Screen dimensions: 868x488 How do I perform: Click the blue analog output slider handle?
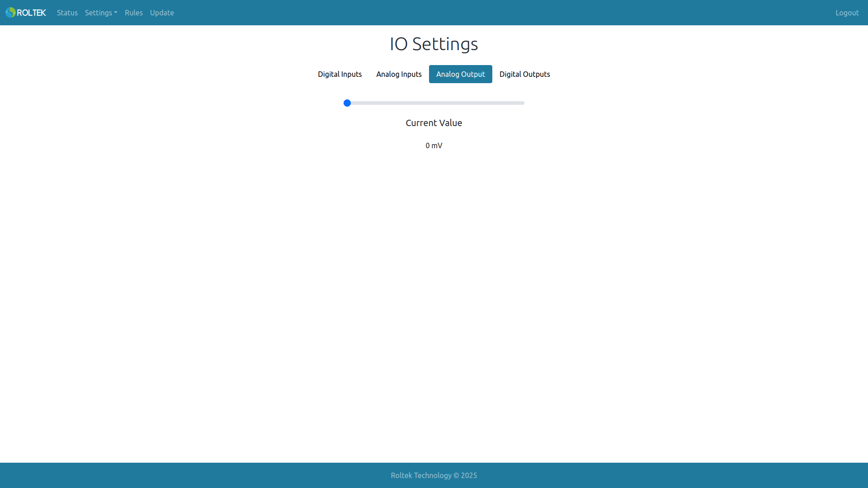pyautogui.click(x=347, y=103)
